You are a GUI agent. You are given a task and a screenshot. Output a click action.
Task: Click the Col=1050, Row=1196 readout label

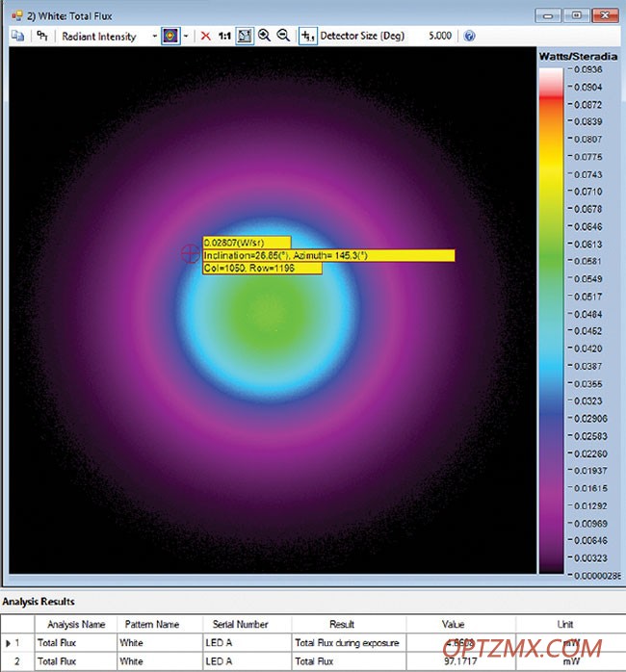pos(262,269)
